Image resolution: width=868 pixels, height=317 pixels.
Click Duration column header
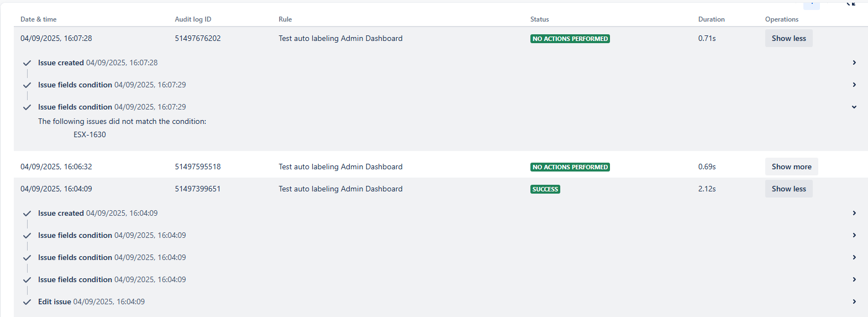coord(711,19)
